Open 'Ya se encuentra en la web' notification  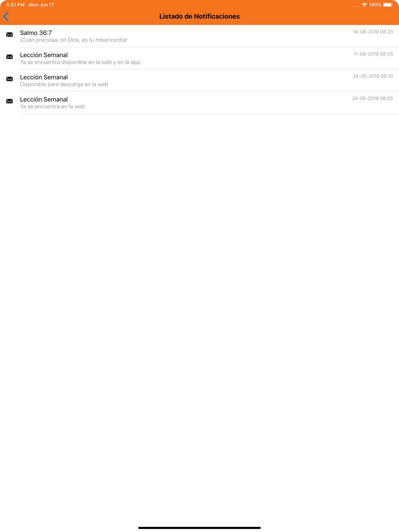point(199,102)
